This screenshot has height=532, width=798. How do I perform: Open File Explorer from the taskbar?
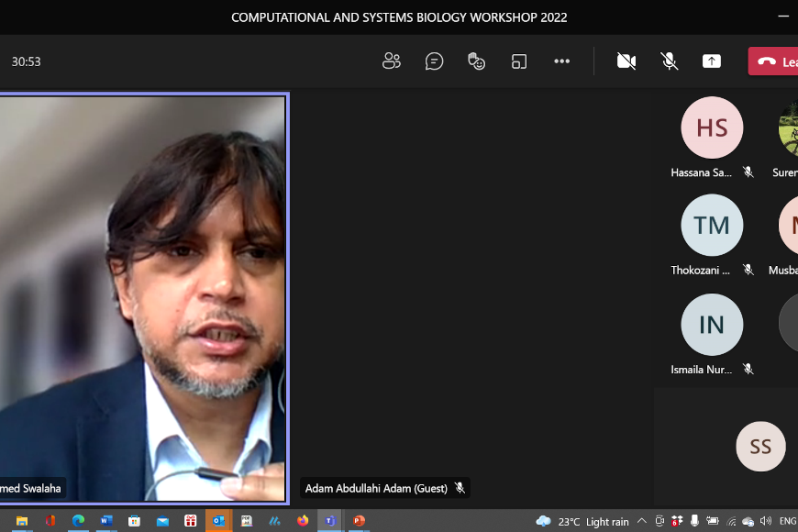(21, 521)
